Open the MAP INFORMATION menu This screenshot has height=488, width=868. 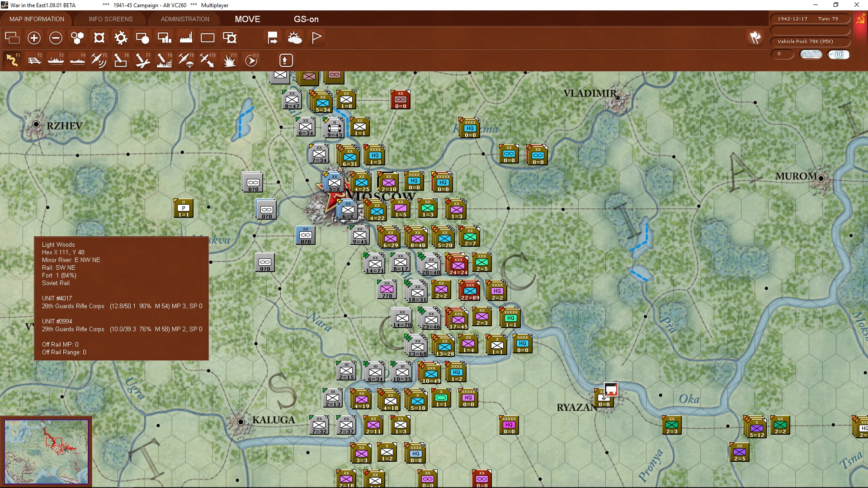(x=36, y=19)
